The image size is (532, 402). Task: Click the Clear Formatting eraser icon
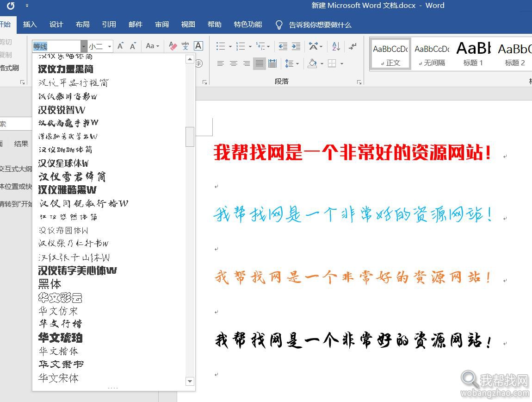173,46
